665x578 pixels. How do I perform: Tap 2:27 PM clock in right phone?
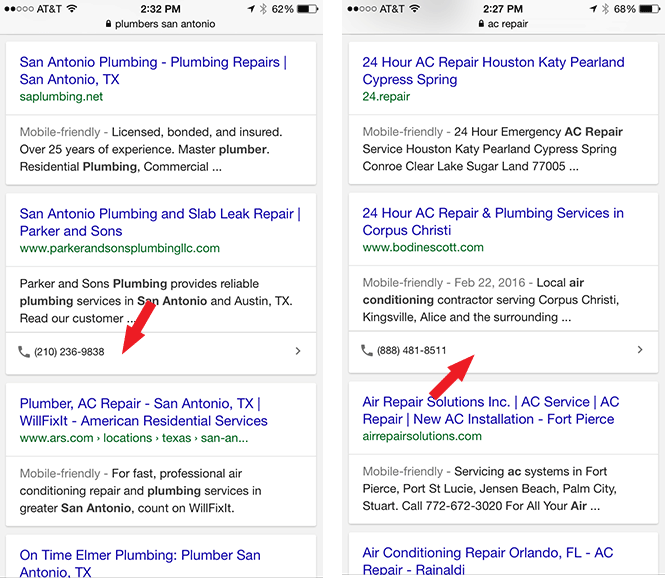tap(503, 9)
